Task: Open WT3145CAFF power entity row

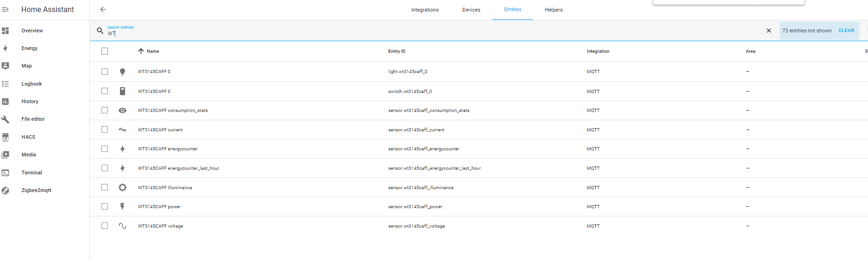Action: click(x=159, y=207)
